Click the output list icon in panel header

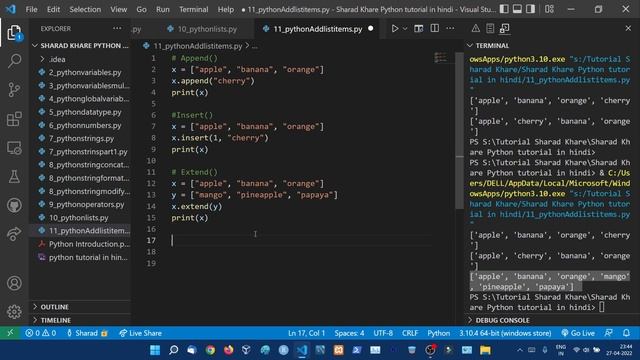(490, 29)
